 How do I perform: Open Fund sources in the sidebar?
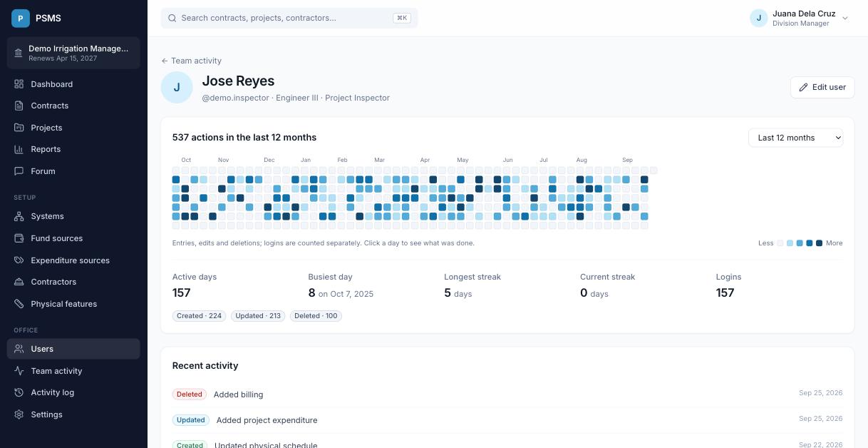73,238
